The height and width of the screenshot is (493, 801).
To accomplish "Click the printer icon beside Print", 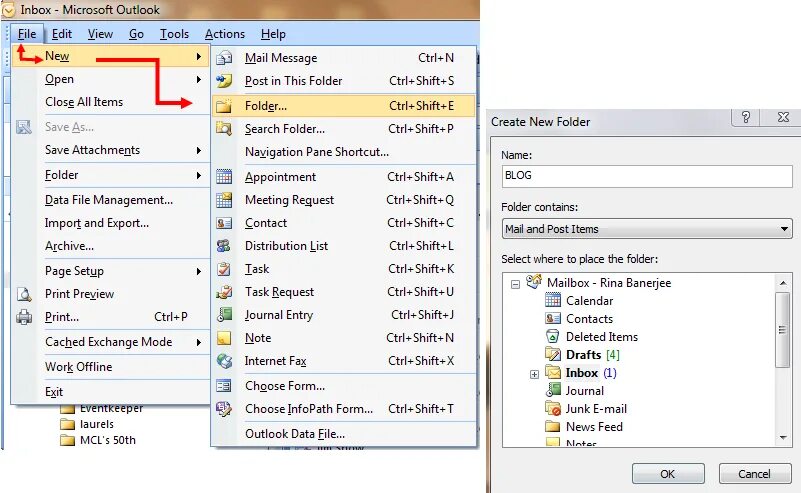I will point(24,317).
